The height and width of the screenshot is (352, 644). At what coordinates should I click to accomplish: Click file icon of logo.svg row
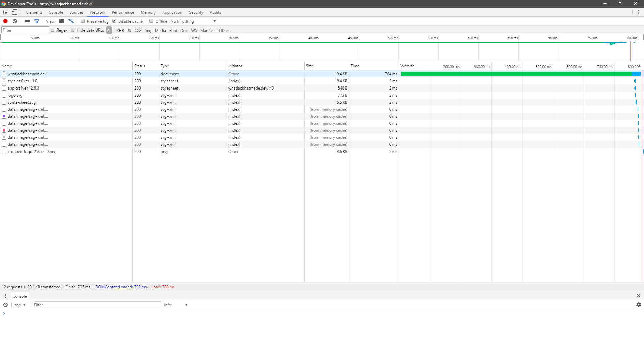(4, 95)
